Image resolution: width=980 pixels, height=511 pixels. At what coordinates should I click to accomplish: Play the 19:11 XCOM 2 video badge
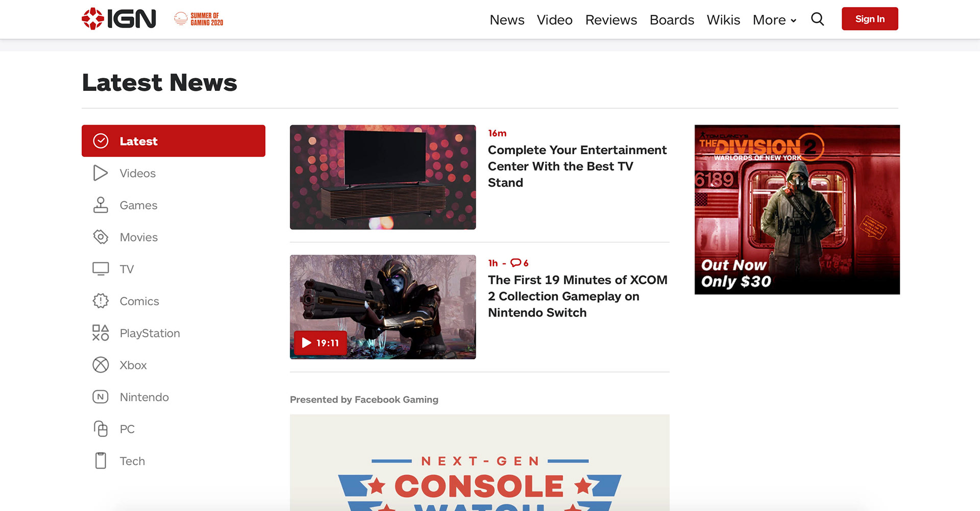[x=320, y=343]
